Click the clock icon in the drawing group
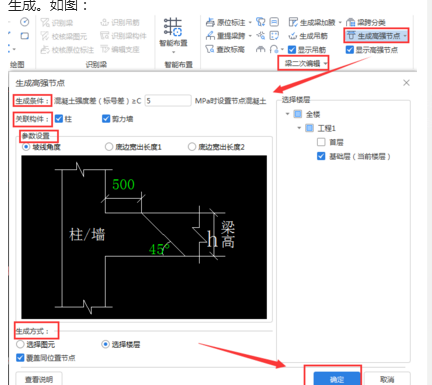Viewport: 432px width, 385px height. point(24,22)
